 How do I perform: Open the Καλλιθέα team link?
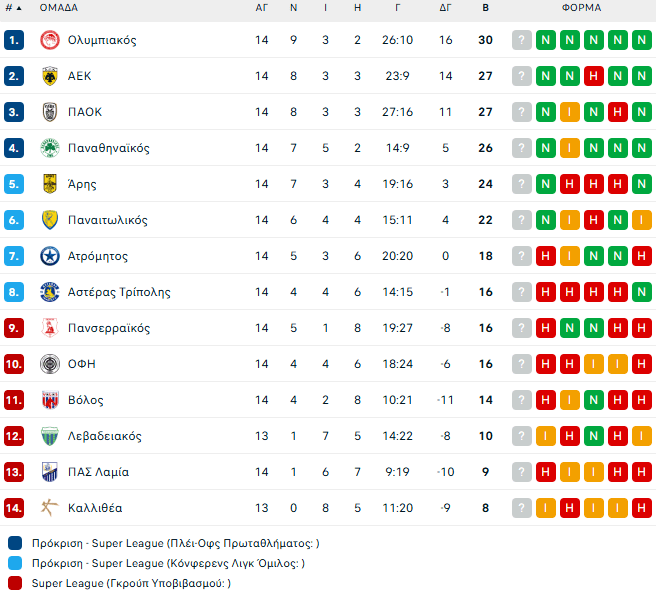click(95, 508)
